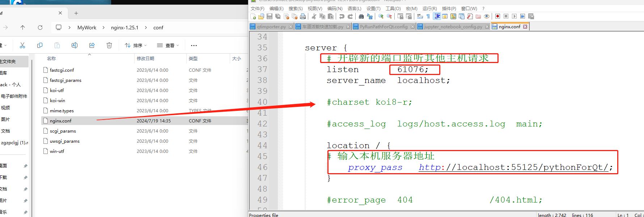The width and height of the screenshot is (644, 217).
Task: Open the 文件(F) menu in Notepad++
Action: (257, 8)
